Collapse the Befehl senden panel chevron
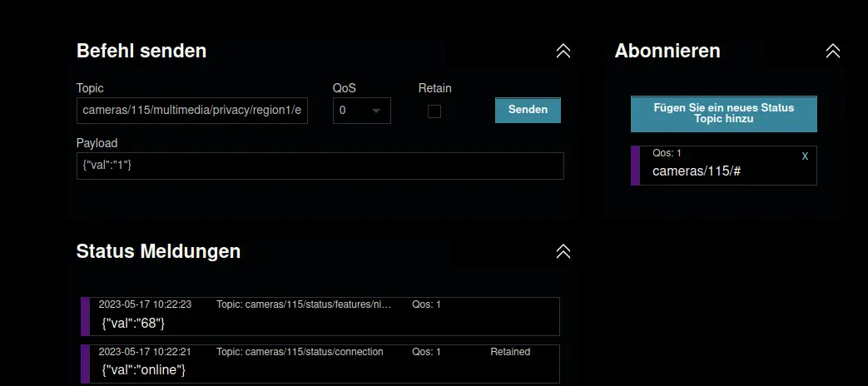The image size is (868, 386). click(x=563, y=51)
